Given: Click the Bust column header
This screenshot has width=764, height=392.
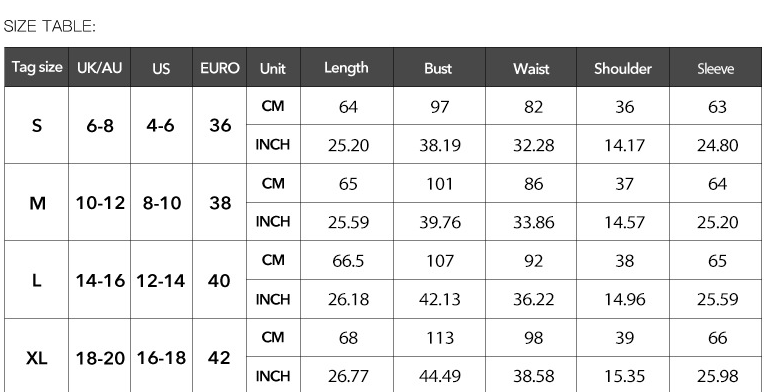Looking at the screenshot, I should tap(439, 67).
